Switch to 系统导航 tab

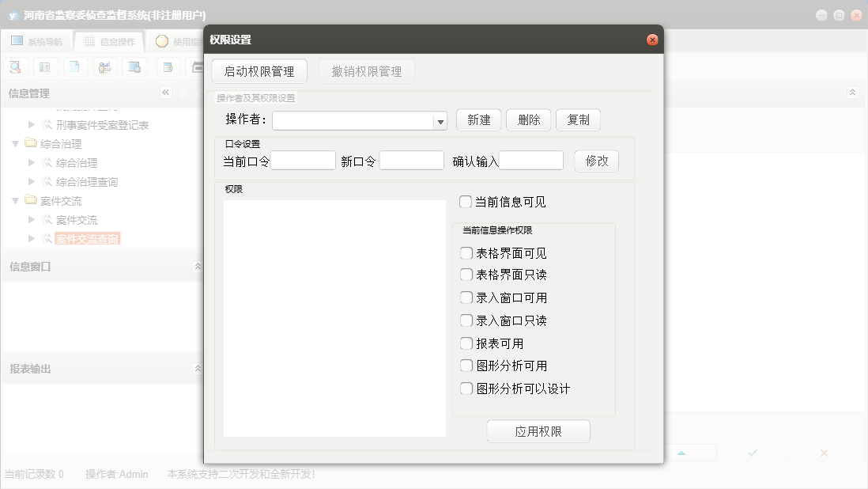pos(37,41)
